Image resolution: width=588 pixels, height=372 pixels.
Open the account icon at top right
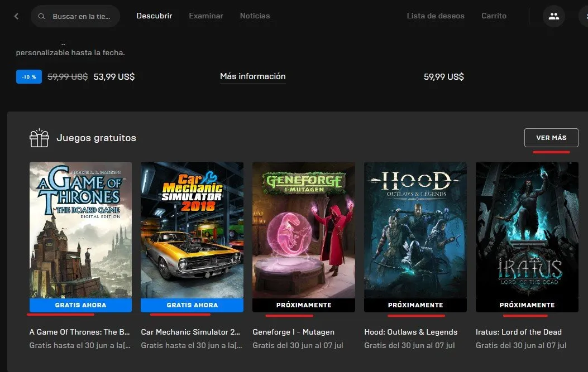(585, 16)
